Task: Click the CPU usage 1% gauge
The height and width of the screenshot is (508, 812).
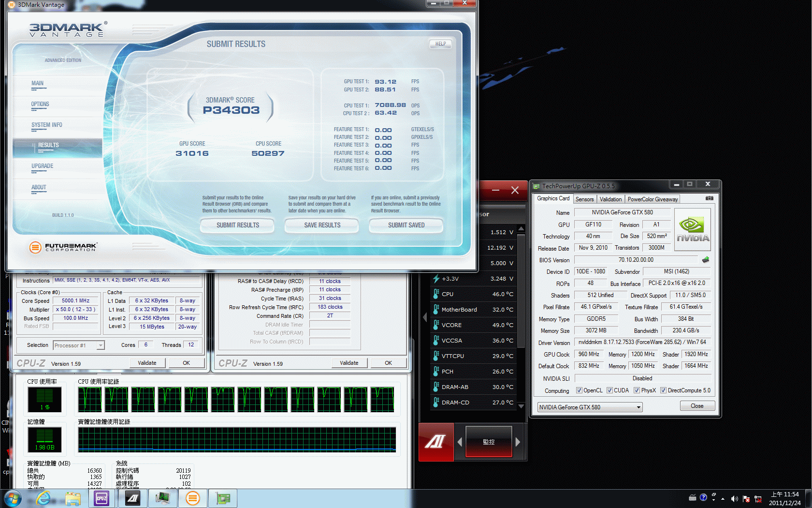Action: click(44, 400)
